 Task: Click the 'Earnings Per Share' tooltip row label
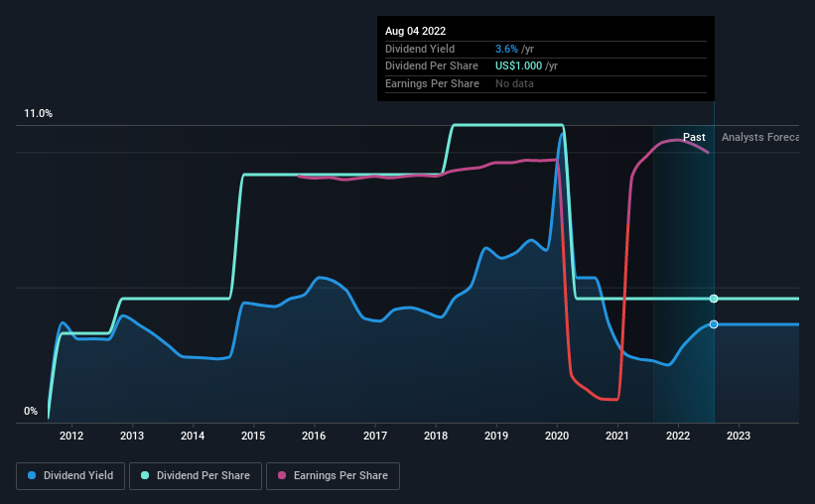click(x=432, y=83)
